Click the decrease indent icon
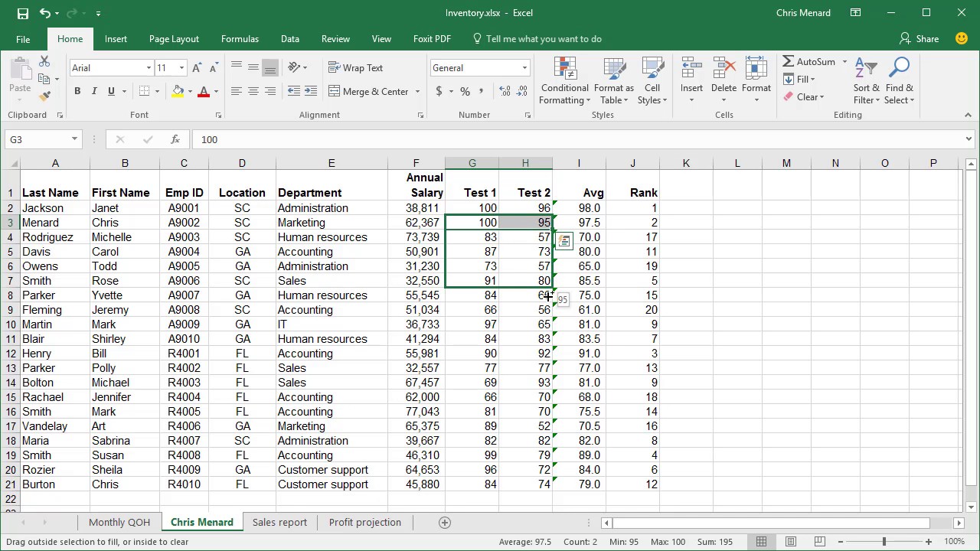Screen dimensions: 980x551 [294, 91]
